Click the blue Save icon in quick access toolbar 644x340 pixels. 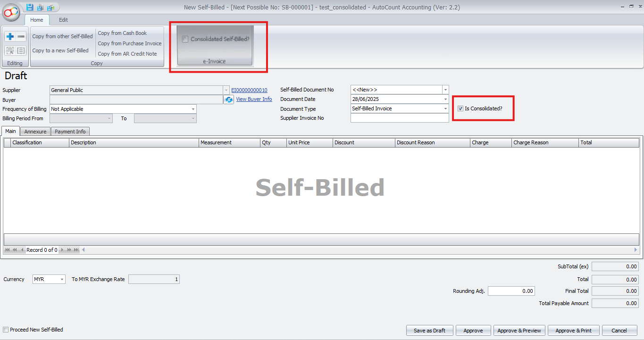tap(30, 7)
